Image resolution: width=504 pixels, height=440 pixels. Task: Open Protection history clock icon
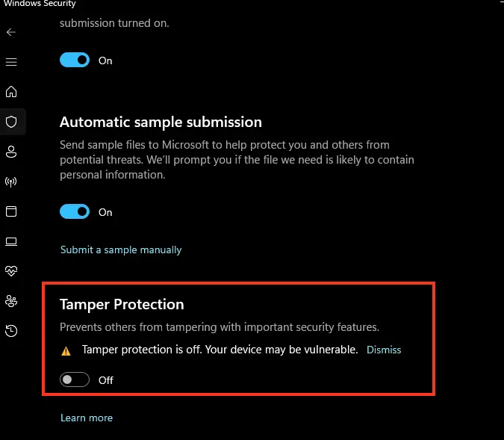tap(11, 331)
